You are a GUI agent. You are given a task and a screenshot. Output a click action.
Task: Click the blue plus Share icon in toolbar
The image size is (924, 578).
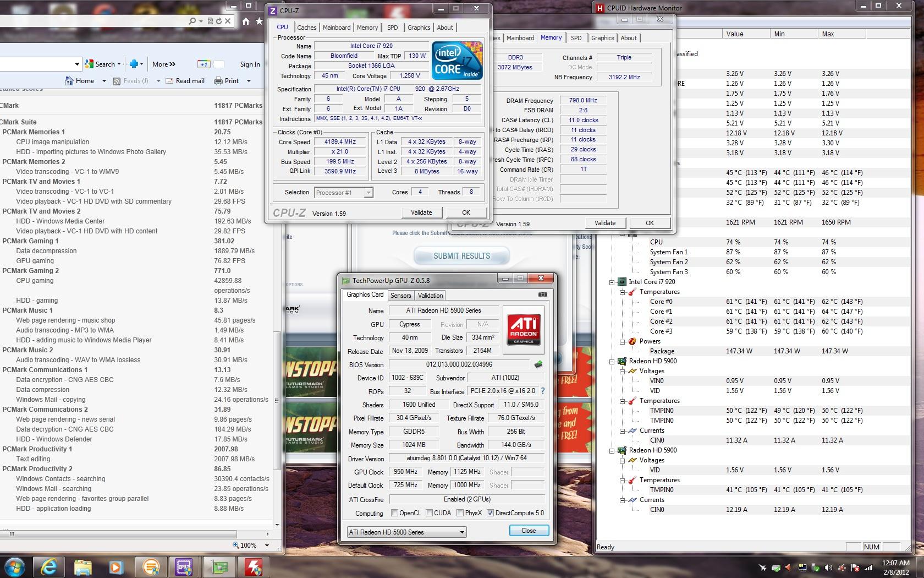click(134, 64)
